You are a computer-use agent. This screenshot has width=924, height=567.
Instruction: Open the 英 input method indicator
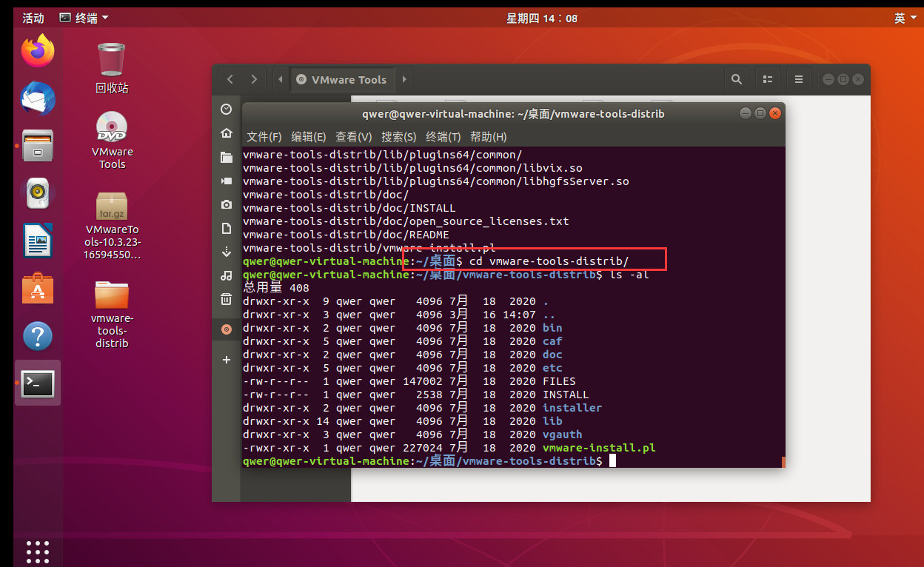tap(905, 18)
